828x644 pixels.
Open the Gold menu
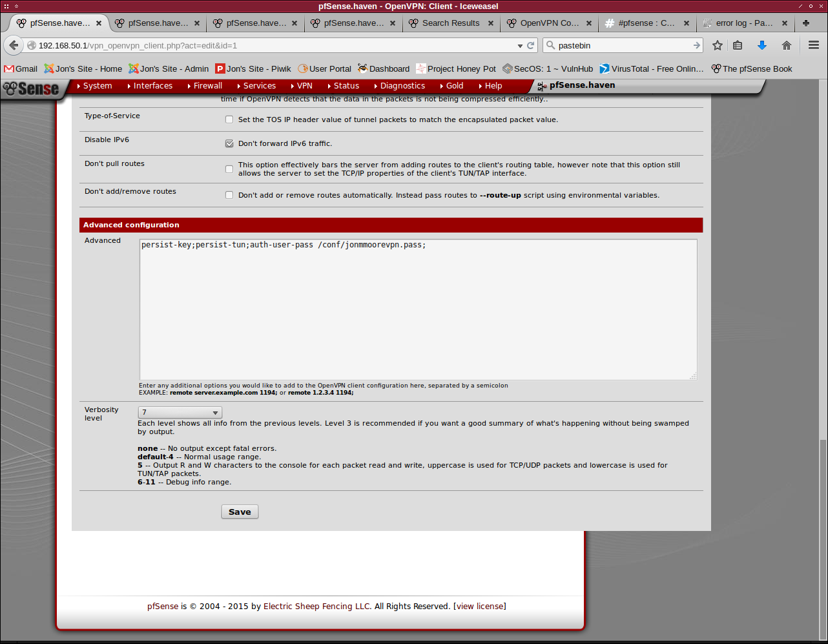[451, 86]
